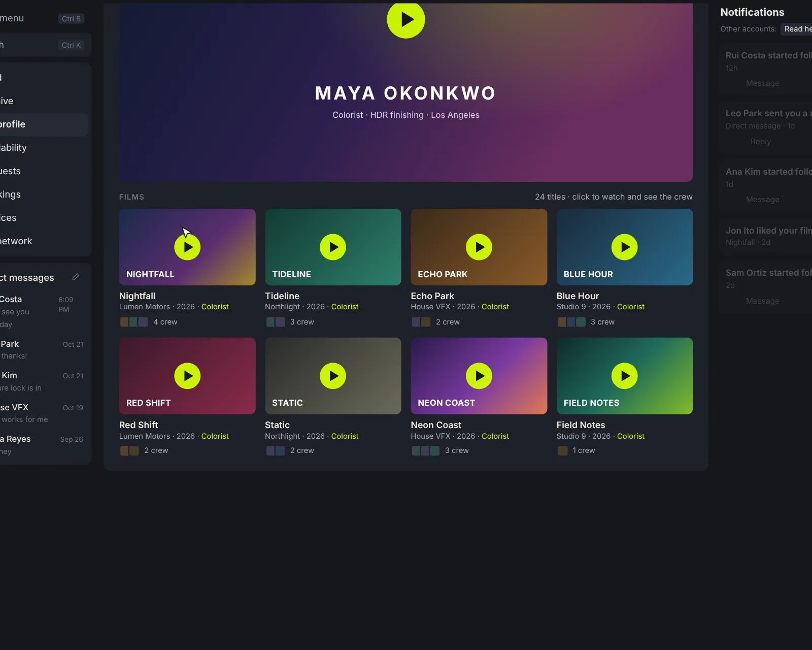
Task: Open the Red Shift title link
Action: pyautogui.click(x=139, y=425)
